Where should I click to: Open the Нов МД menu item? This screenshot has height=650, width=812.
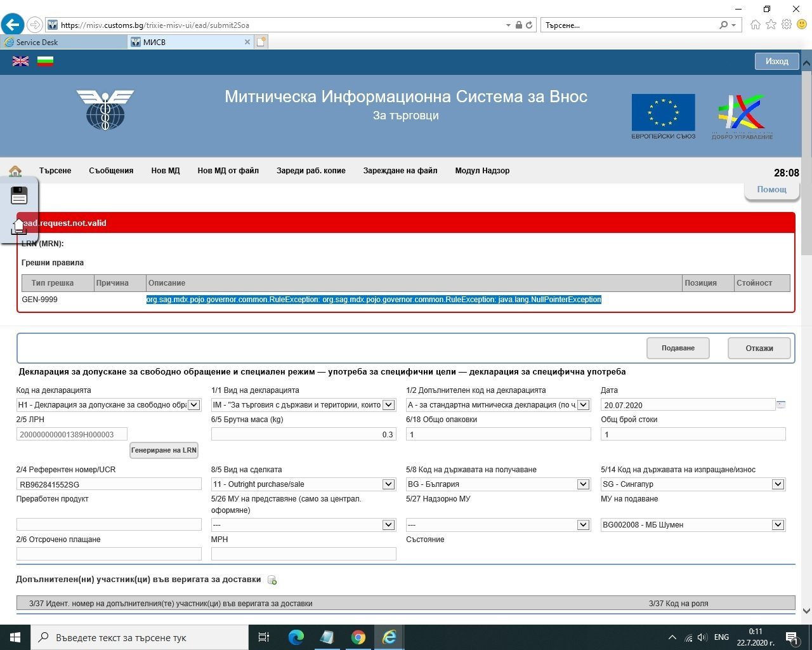click(x=166, y=171)
